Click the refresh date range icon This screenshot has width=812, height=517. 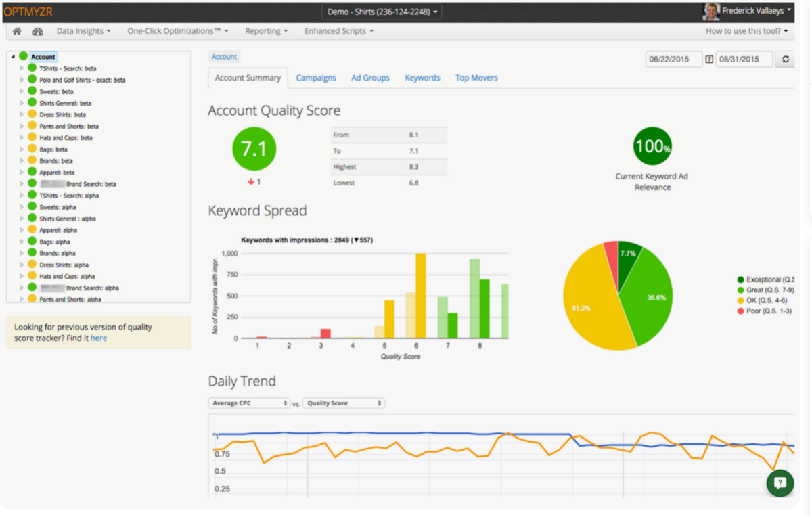click(x=786, y=59)
